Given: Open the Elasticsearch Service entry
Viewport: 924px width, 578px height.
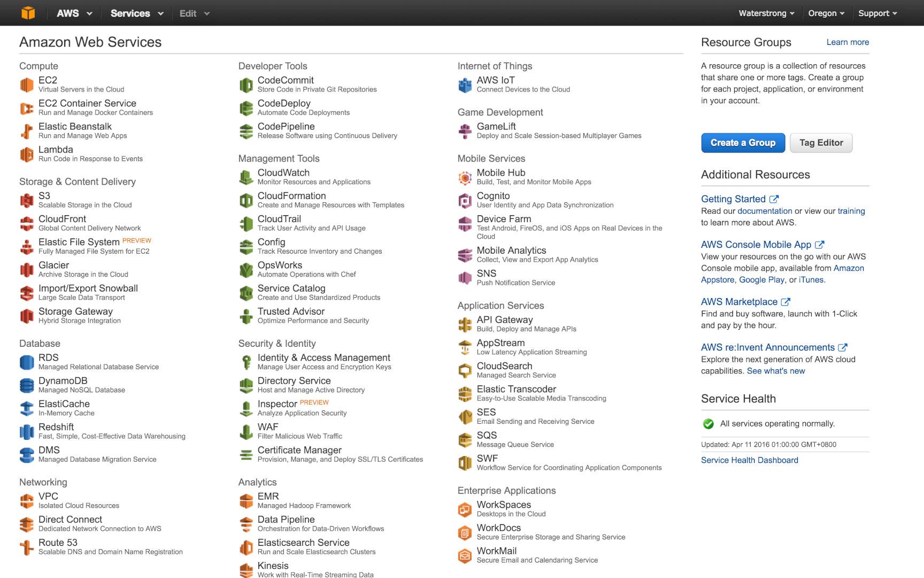Looking at the screenshot, I should pos(303,543).
